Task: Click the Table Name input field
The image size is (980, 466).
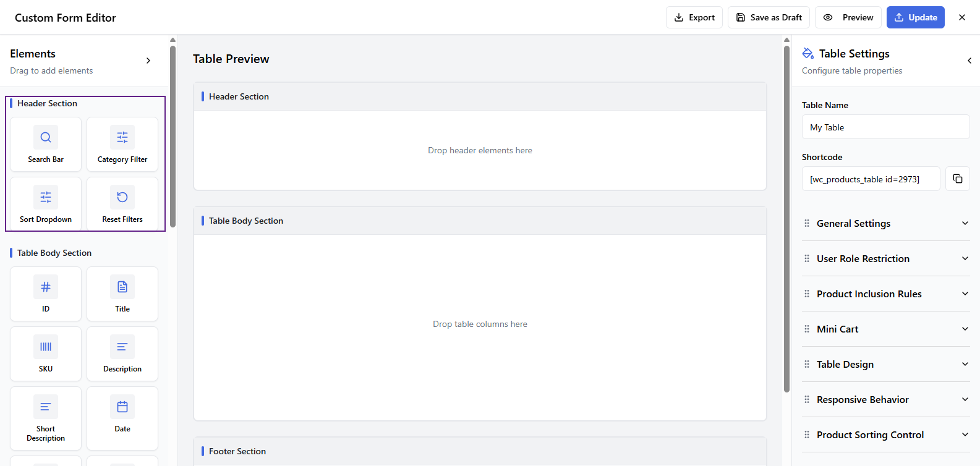Action: point(885,127)
